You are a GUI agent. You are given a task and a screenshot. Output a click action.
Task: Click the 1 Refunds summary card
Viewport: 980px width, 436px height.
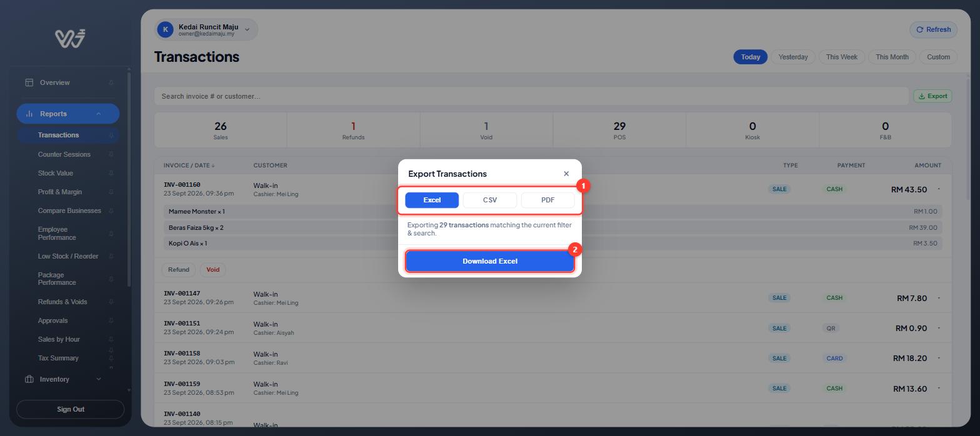pos(353,130)
